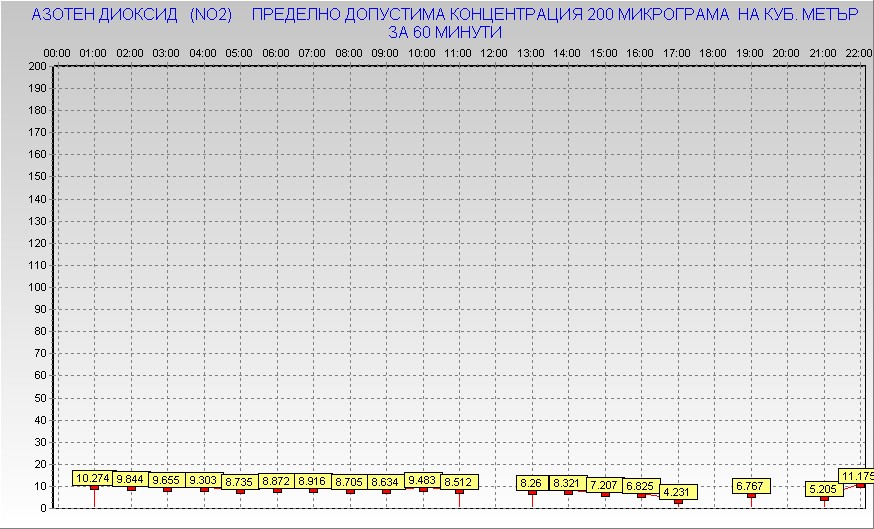Click the 200 value on the vertical axis

point(38,66)
